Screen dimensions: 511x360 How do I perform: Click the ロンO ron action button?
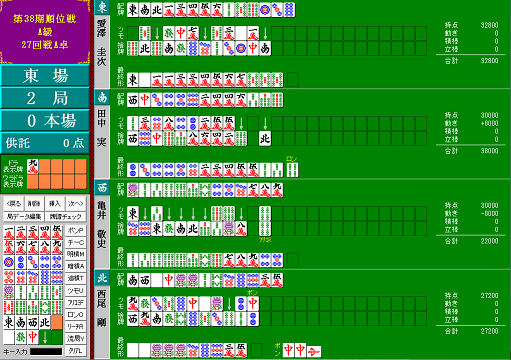(x=76, y=314)
